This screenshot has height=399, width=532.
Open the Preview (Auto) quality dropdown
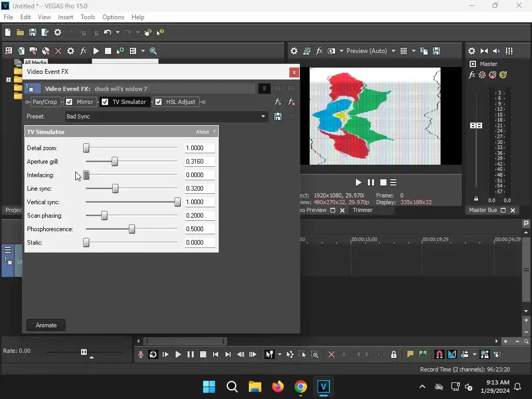pos(393,51)
